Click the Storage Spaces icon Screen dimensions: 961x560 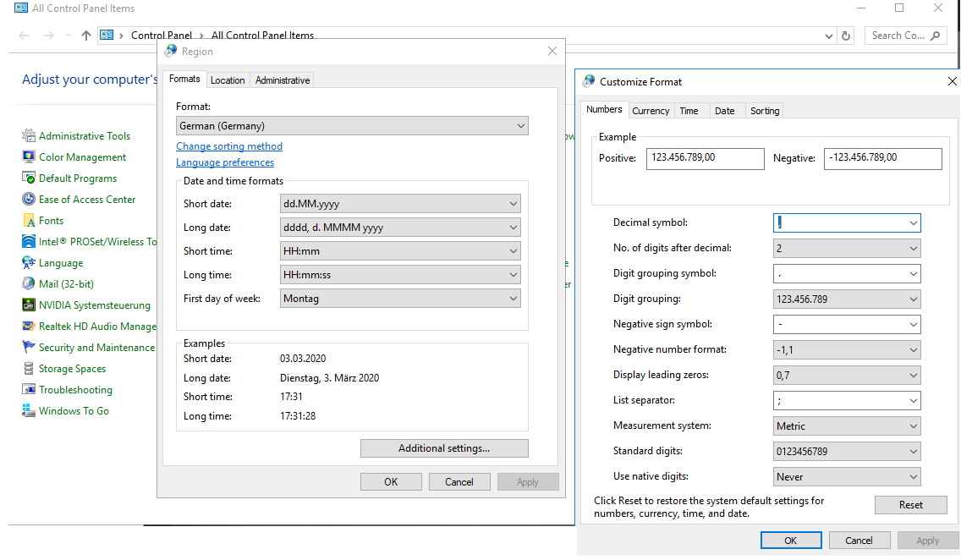point(30,369)
